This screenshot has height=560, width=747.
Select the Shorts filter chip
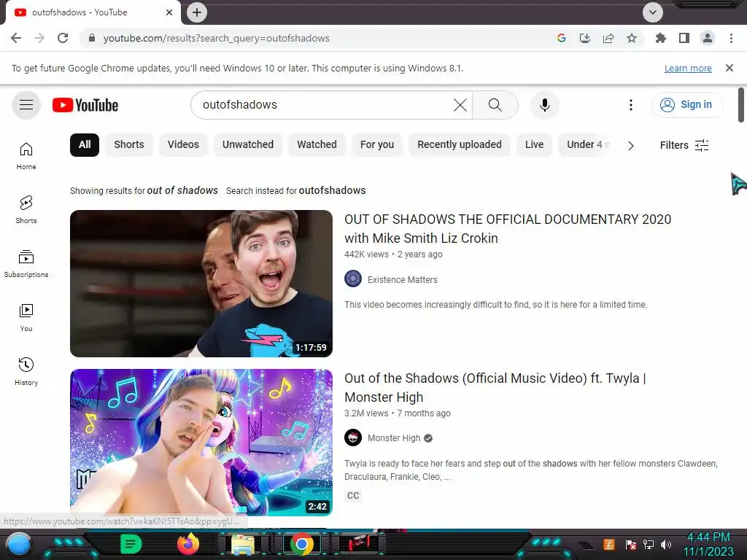tap(129, 145)
